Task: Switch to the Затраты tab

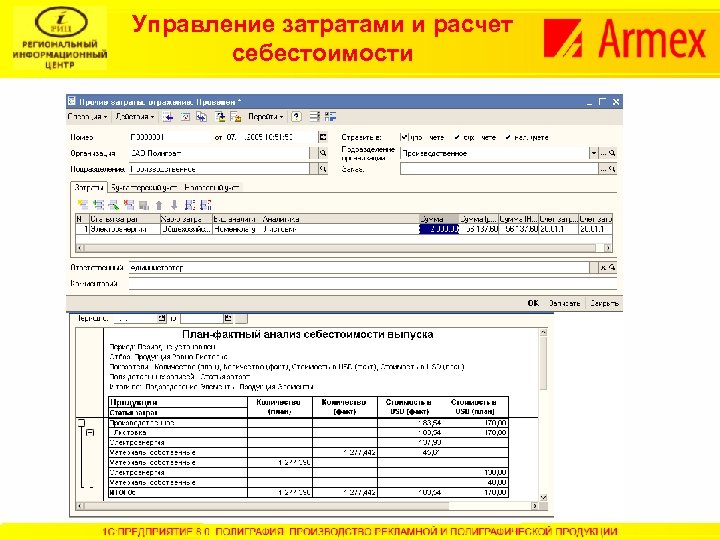Action: coord(89,187)
